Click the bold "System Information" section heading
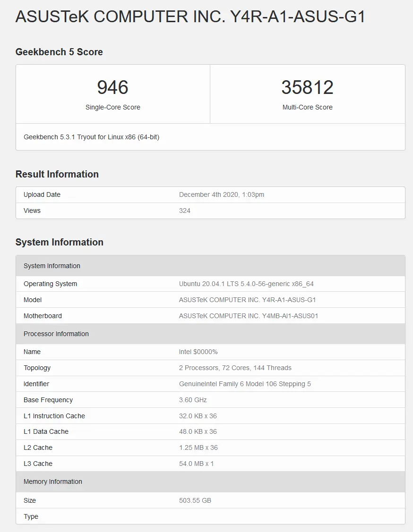 [x=60, y=242]
